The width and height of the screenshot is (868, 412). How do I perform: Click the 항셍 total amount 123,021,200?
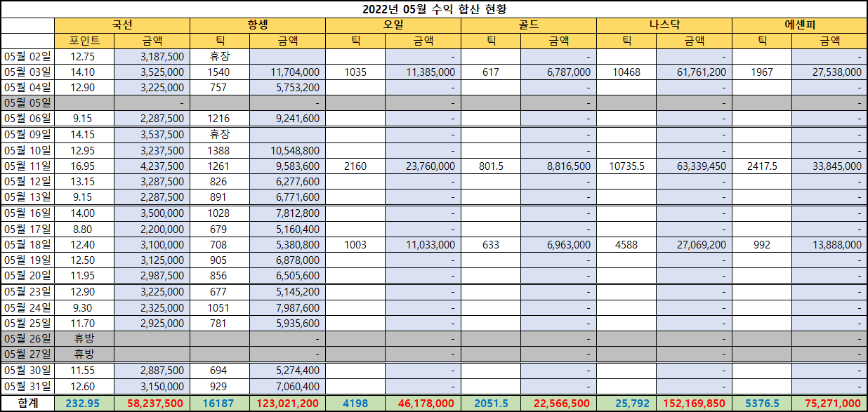tap(287, 403)
